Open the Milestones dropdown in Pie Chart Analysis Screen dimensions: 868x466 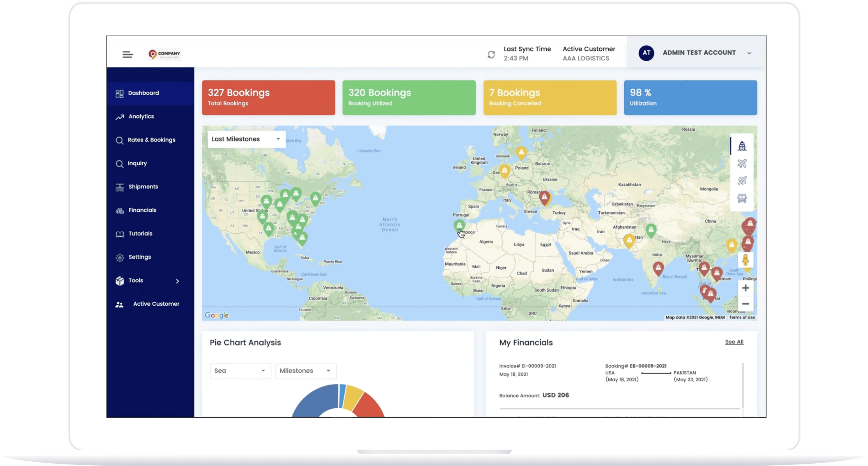305,370
